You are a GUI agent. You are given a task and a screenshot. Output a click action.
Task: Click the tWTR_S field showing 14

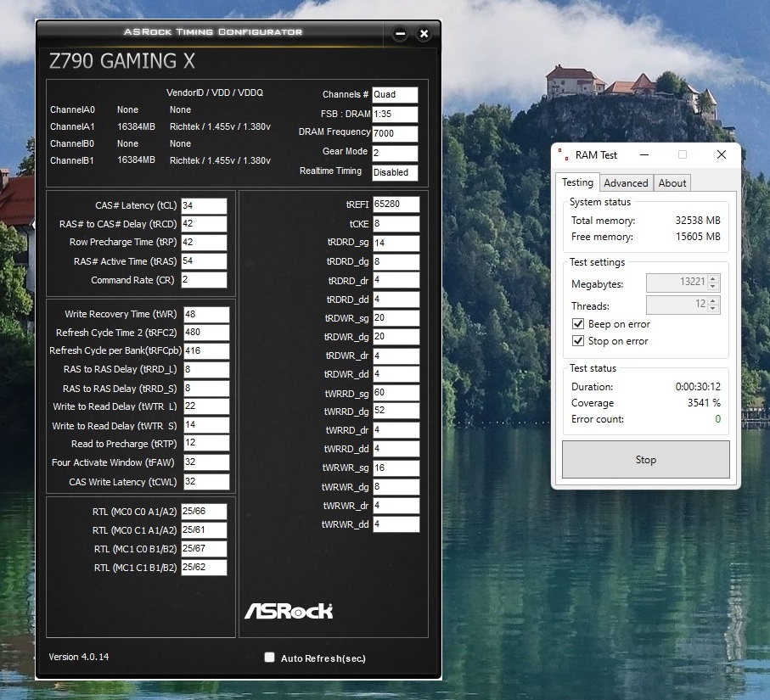[206, 425]
